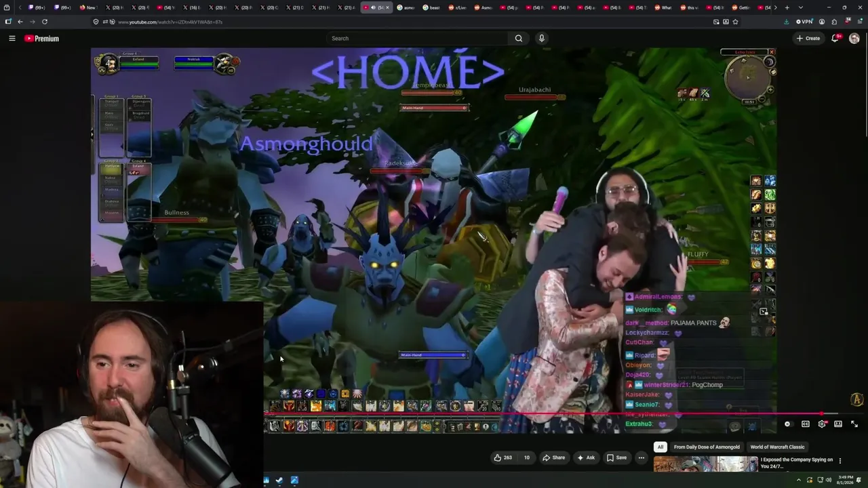
Task: Open options menu for the suggested video
Action: pyautogui.click(x=840, y=461)
